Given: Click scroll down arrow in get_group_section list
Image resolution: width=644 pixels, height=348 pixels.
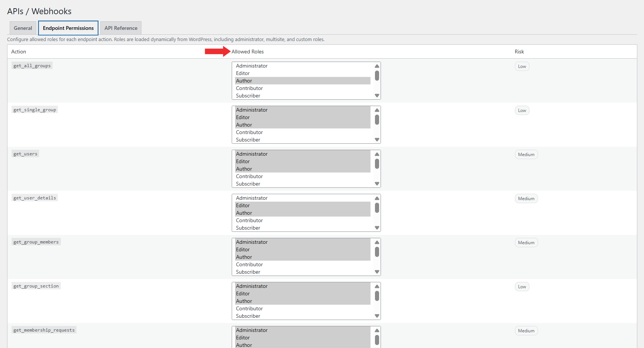Looking at the screenshot, I should (x=377, y=316).
